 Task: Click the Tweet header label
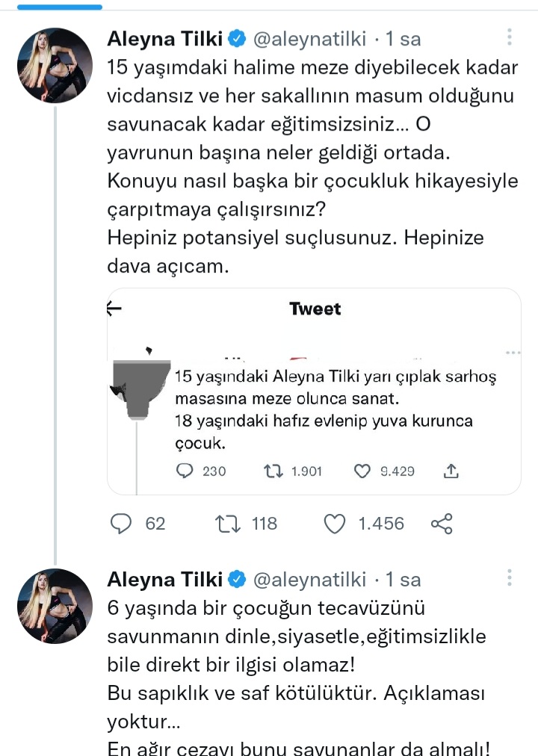pos(316,309)
